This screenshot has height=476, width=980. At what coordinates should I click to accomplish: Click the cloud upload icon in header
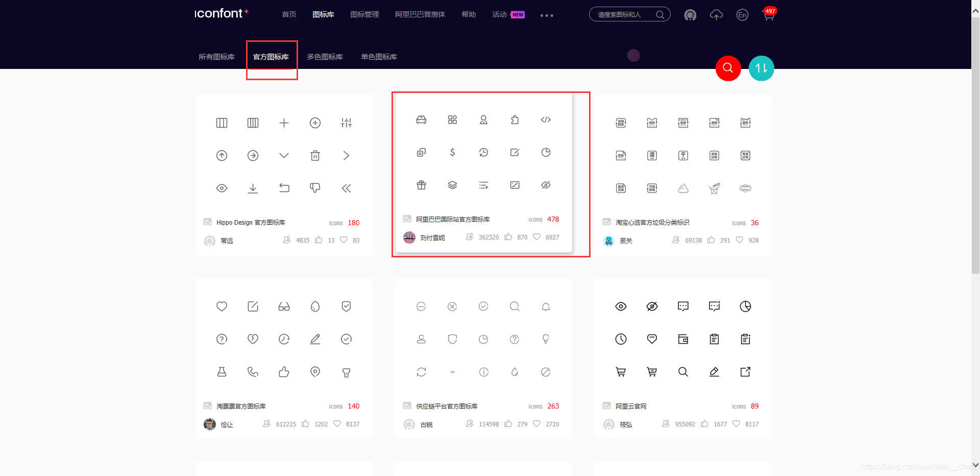pyautogui.click(x=716, y=15)
